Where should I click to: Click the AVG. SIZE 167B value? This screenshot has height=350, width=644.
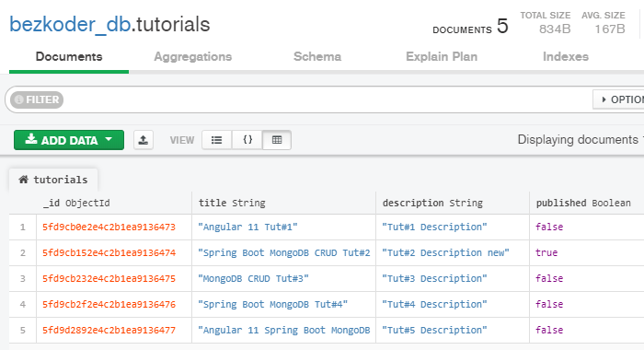[610, 29]
